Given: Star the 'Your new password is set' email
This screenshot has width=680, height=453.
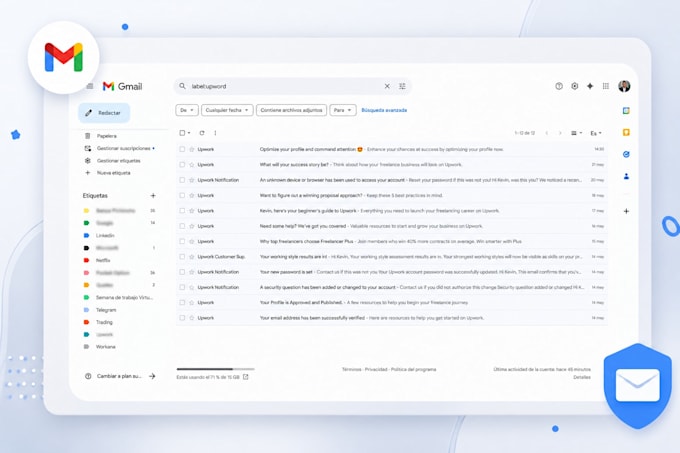Looking at the screenshot, I should 192,272.
